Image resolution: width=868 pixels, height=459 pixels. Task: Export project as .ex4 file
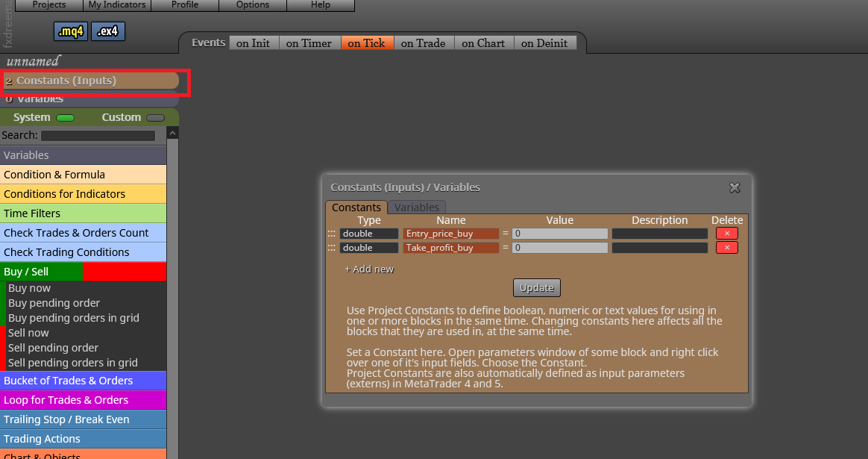click(x=108, y=31)
